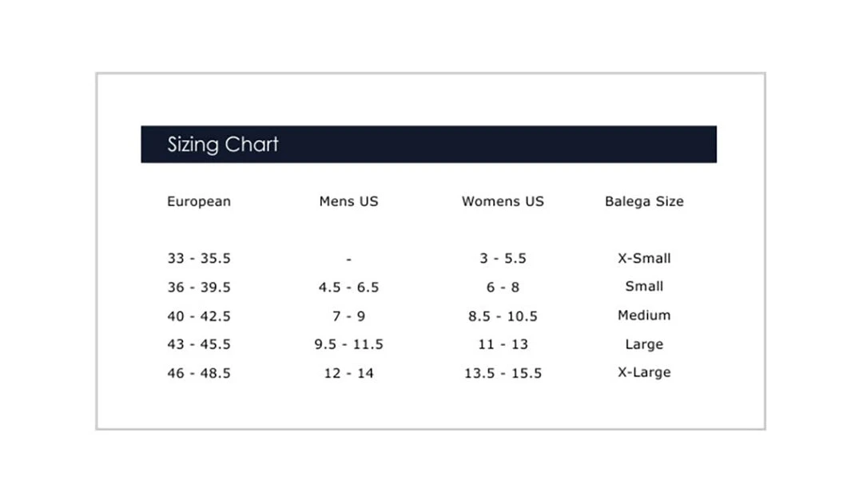Click the Mens US 7 - 9 range
Image resolution: width=863 pixels, height=504 pixels.
click(348, 316)
